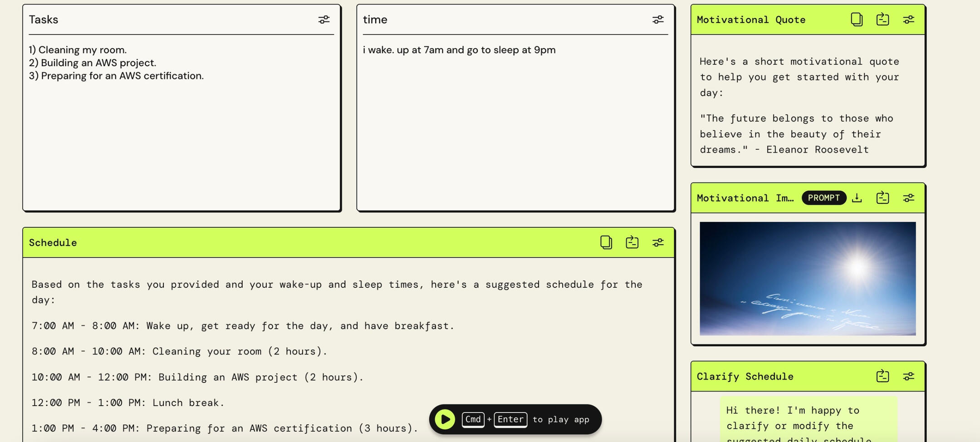Click inside the Tasks text area

181,136
